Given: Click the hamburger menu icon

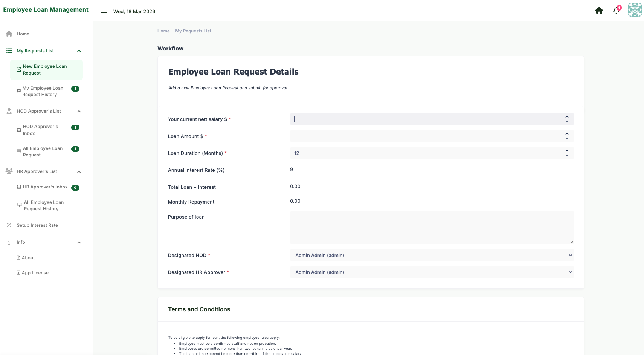Looking at the screenshot, I should 104,11.
